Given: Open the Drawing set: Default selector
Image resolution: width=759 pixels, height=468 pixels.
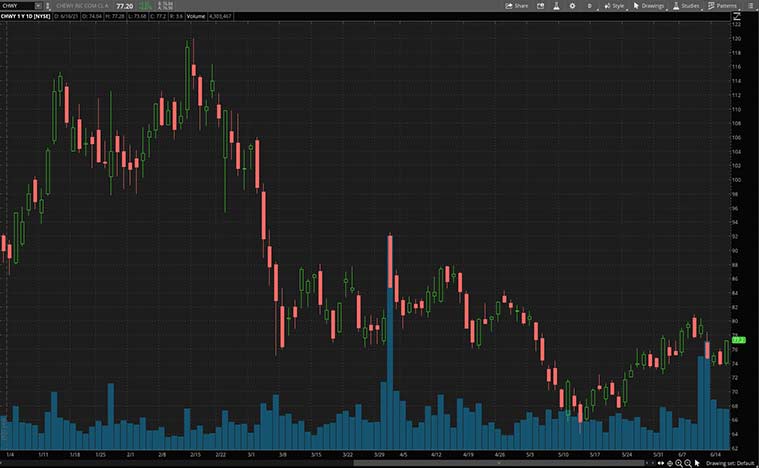Looking at the screenshot, I should tap(731, 462).
